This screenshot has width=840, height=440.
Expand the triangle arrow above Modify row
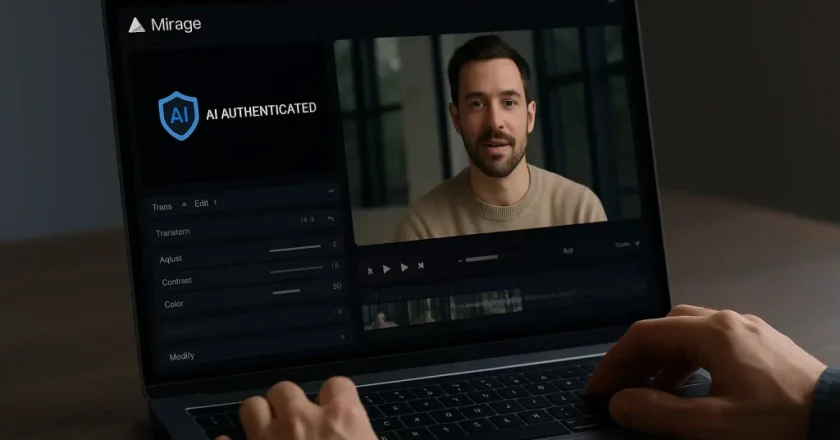tap(342, 337)
